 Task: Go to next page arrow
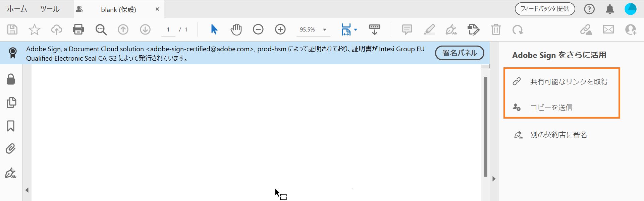coord(145,29)
